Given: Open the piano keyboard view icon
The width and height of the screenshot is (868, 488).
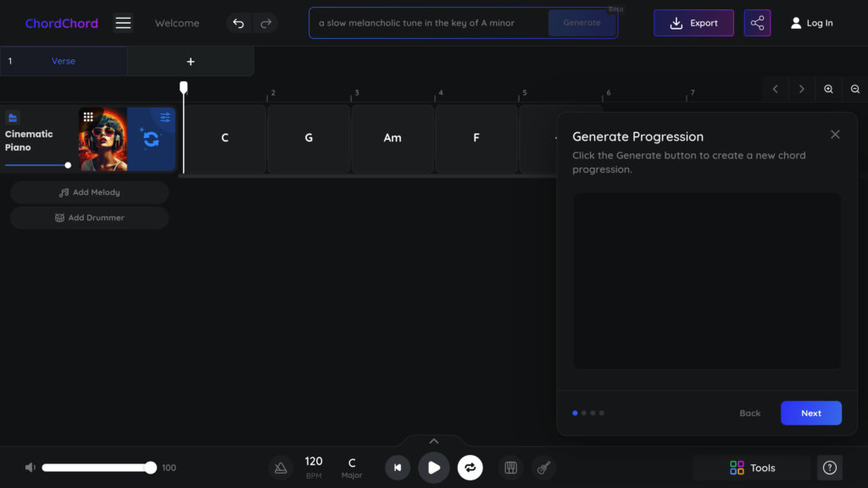Looking at the screenshot, I should (x=510, y=468).
